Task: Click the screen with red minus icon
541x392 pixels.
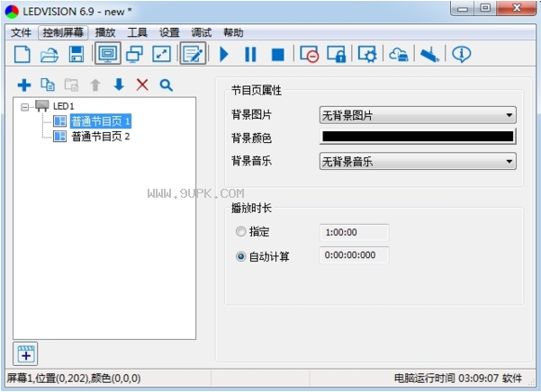Action: tap(309, 55)
